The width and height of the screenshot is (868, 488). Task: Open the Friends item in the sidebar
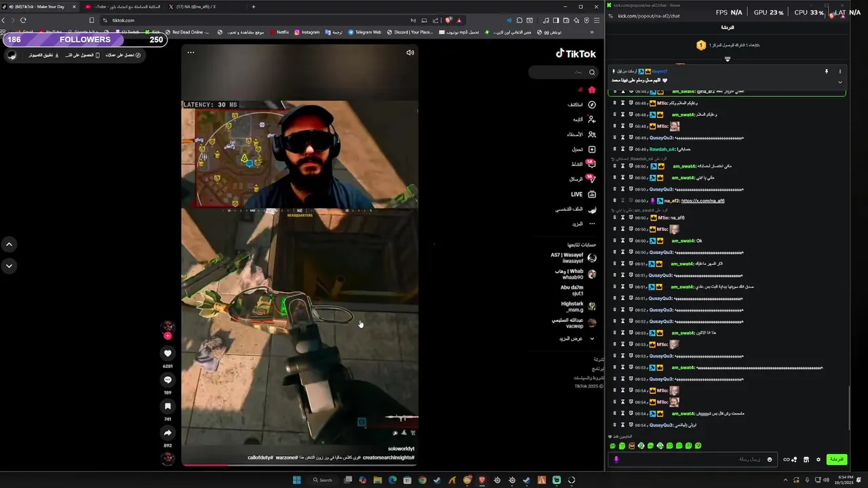pyautogui.click(x=582, y=134)
